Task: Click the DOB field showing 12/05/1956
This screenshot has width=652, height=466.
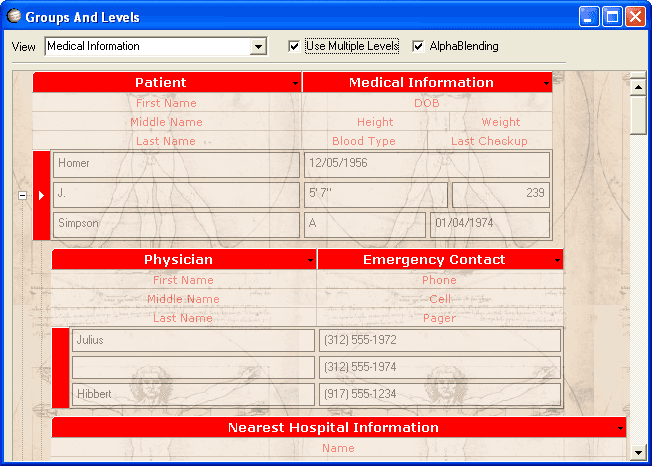Action: tap(427, 165)
